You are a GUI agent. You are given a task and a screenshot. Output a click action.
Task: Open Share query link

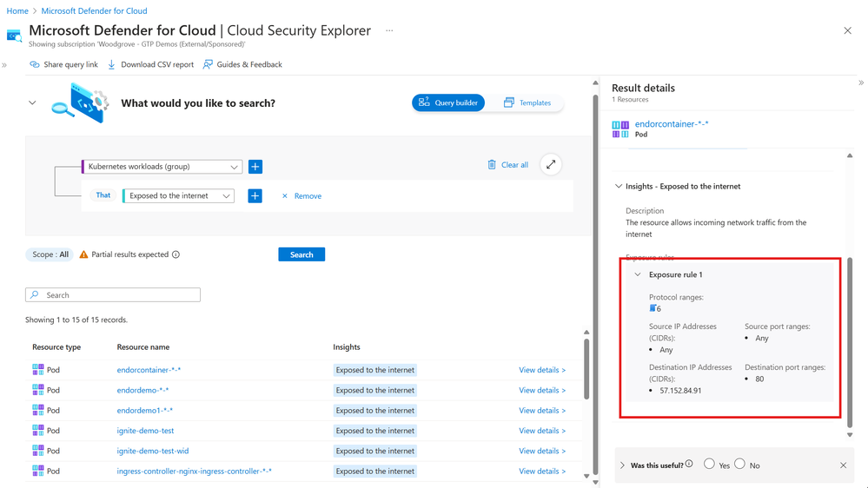pyautogui.click(x=63, y=64)
